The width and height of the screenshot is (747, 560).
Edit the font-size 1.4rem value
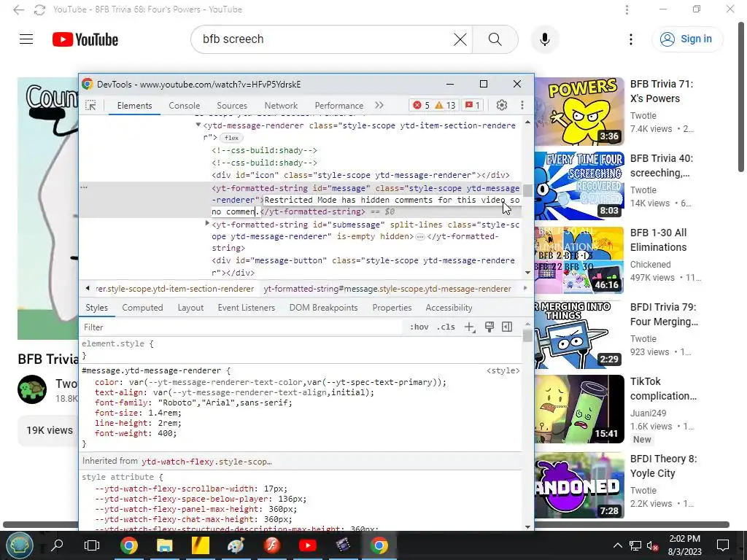point(164,413)
